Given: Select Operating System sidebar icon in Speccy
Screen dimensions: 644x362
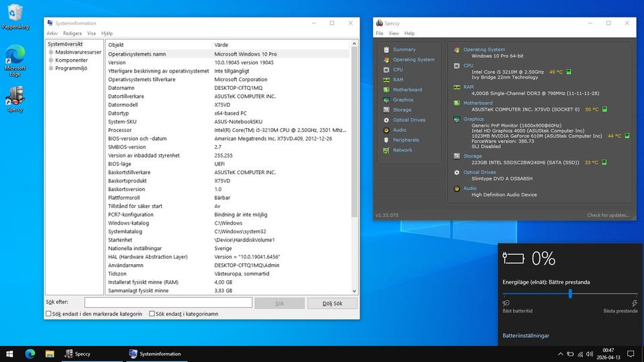Looking at the screenshot, I should (x=386, y=60).
